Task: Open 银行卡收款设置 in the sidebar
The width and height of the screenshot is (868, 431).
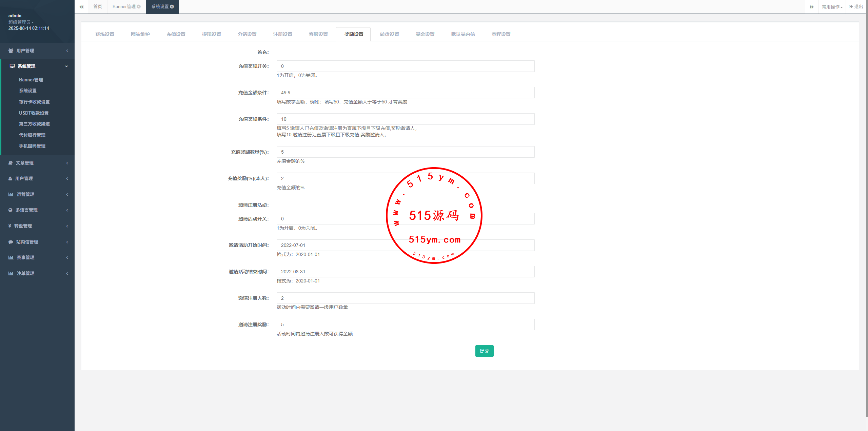Action: tap(34, 102)
